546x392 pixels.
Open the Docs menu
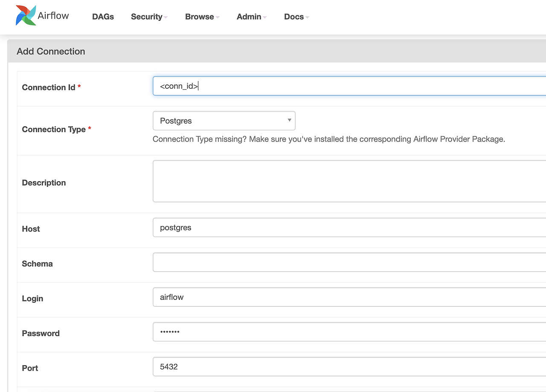(296, 17)
